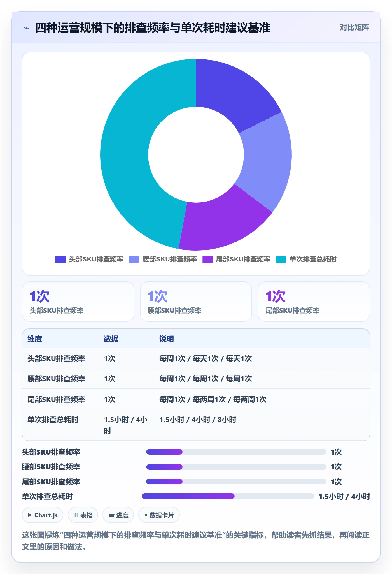Viewport: 392px width, 574px height.
Task: Toggle the 头部SKU排查频率 legend entry under the chart
Action: tap(89, 259)
